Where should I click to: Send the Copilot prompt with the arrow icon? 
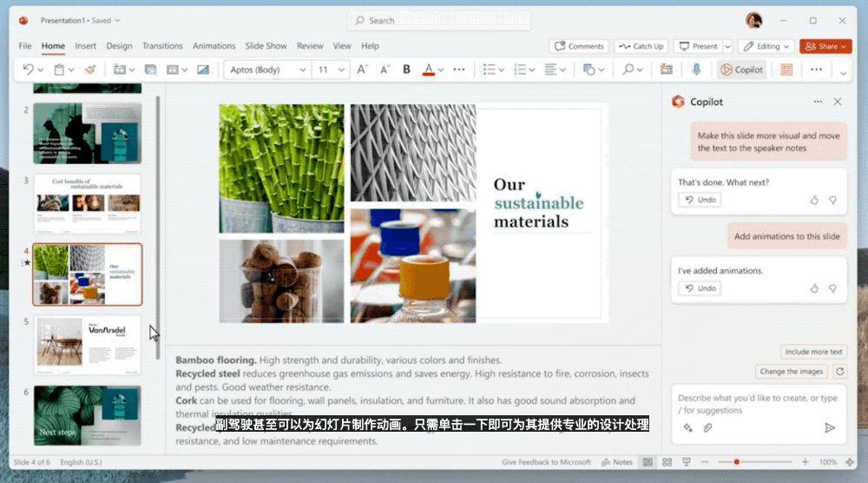point(829,427)
